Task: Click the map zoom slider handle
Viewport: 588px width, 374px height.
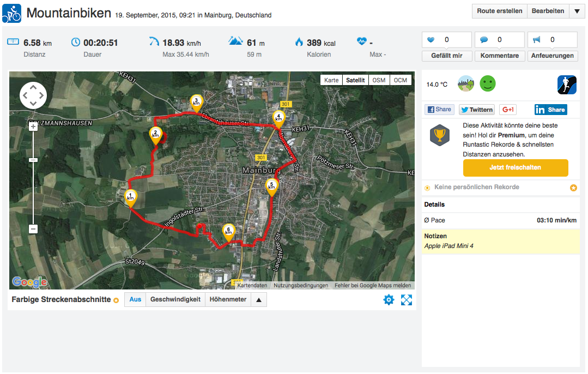Action: pos(33,160)
